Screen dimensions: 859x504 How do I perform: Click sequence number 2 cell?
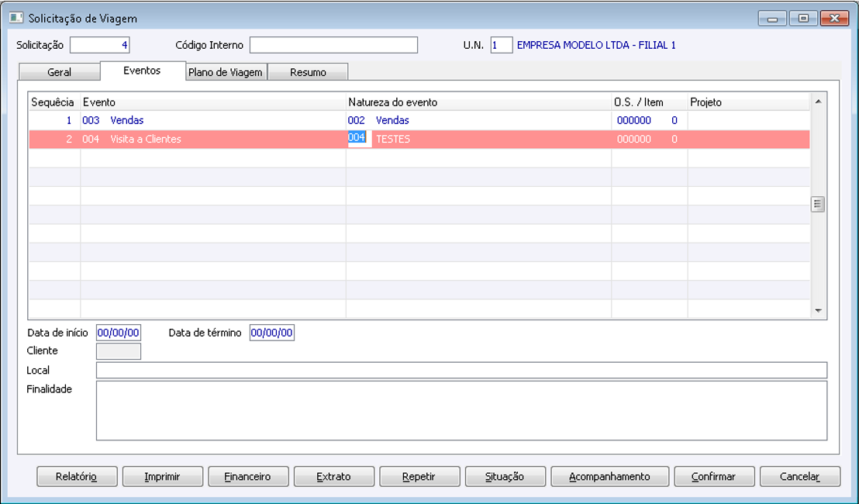(55, 139)
